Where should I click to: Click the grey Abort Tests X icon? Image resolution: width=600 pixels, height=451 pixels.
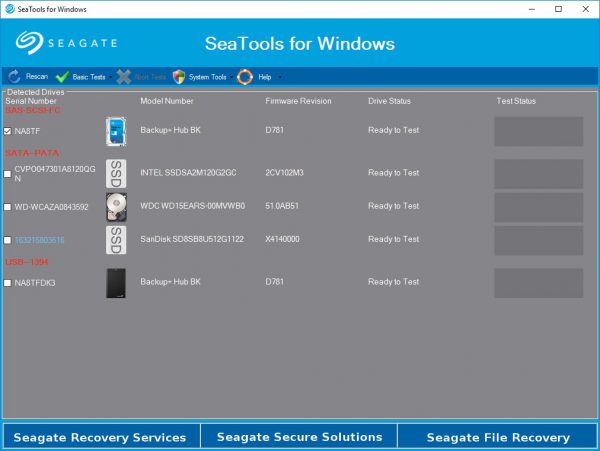(x=124, y=77)
